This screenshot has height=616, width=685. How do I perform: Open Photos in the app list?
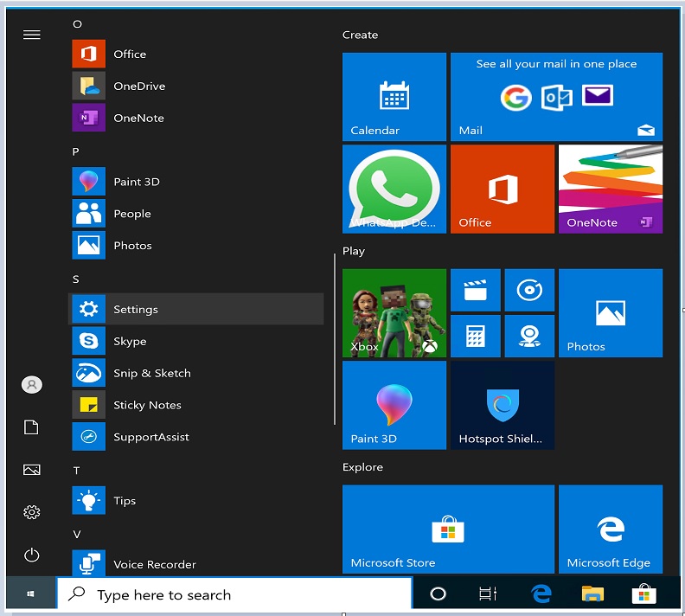tap(195, 246)
